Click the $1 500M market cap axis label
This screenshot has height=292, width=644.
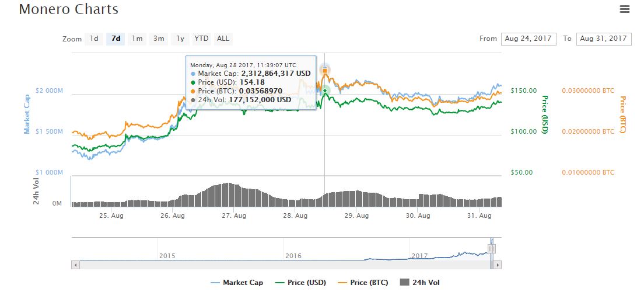coord(49,131)
